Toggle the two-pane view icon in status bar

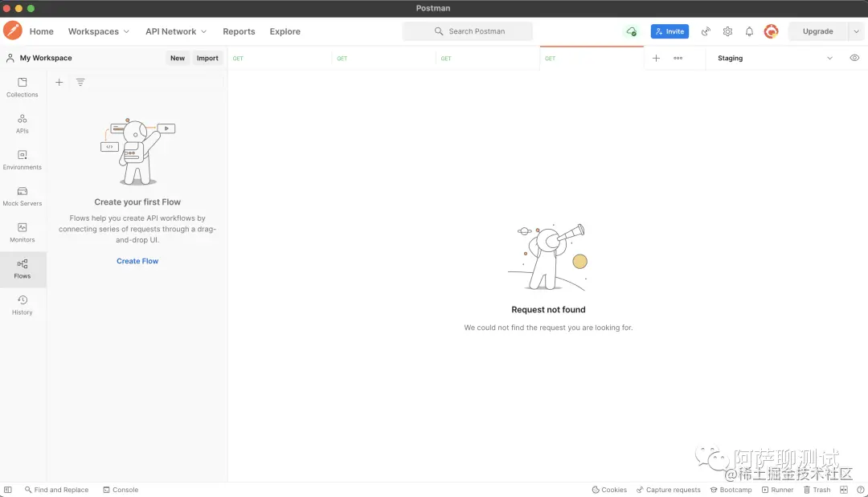tap(844, 490)
